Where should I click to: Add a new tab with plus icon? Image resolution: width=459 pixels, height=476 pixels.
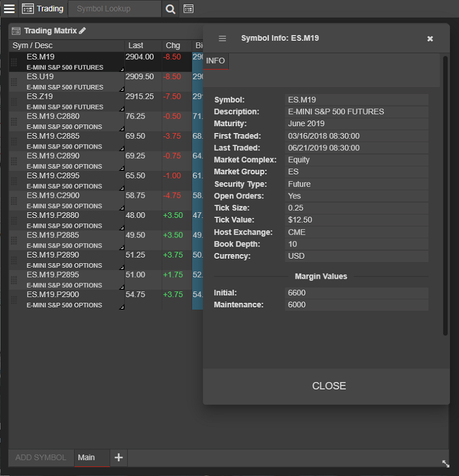click(118, 457)
